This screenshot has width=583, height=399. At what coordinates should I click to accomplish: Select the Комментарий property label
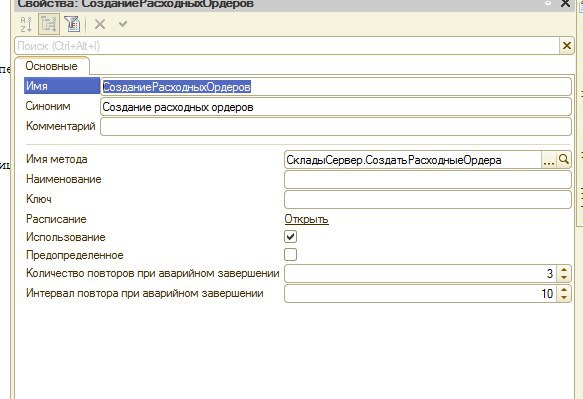pos(61,126)
